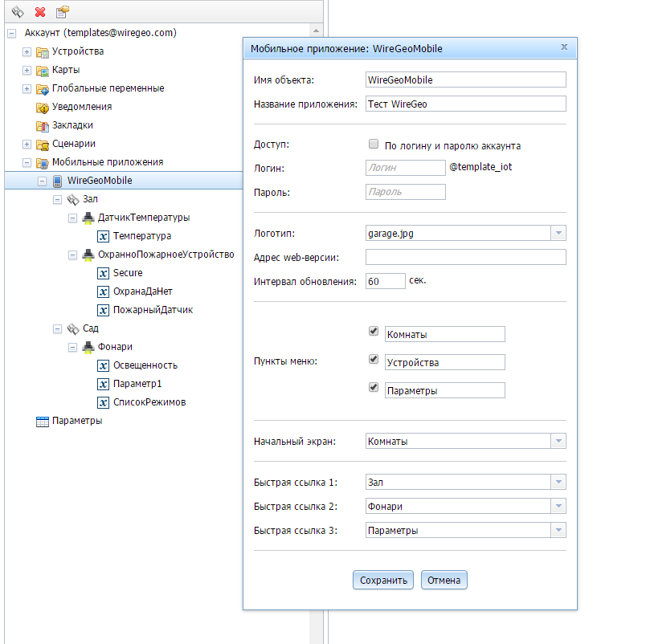Click the properties icon in the top toolbar

click(x=62, y=12)
